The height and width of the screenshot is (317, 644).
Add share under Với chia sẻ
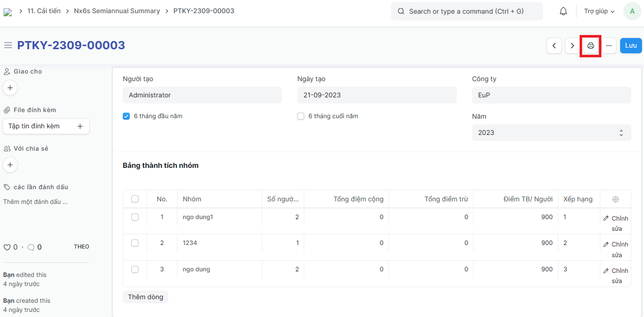click(x=10, y=165)
